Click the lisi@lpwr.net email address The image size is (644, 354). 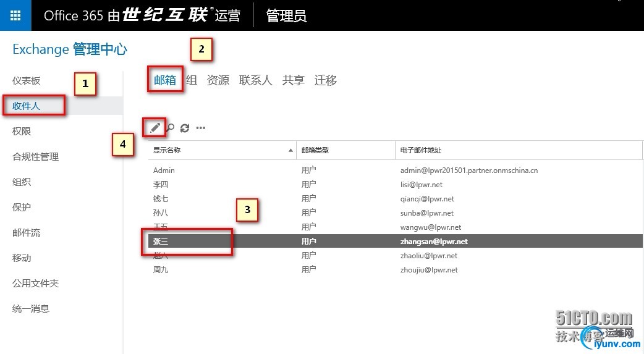(422, 184)
